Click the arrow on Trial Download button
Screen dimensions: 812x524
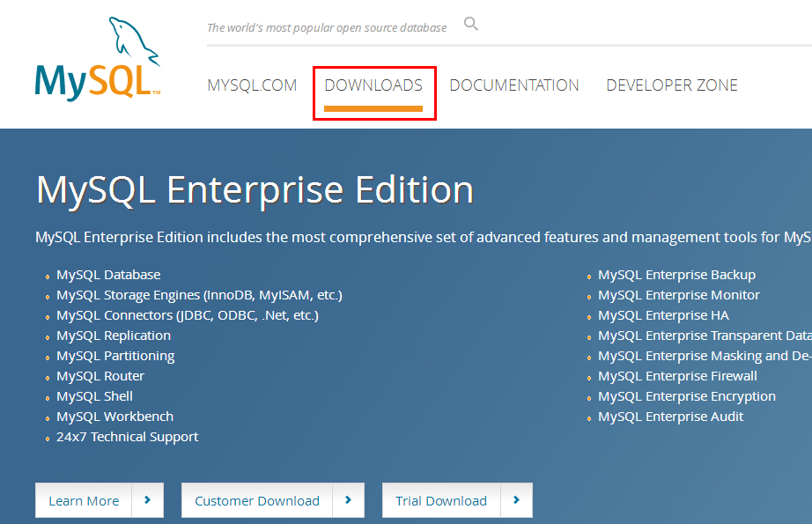(x=516, y=500)
